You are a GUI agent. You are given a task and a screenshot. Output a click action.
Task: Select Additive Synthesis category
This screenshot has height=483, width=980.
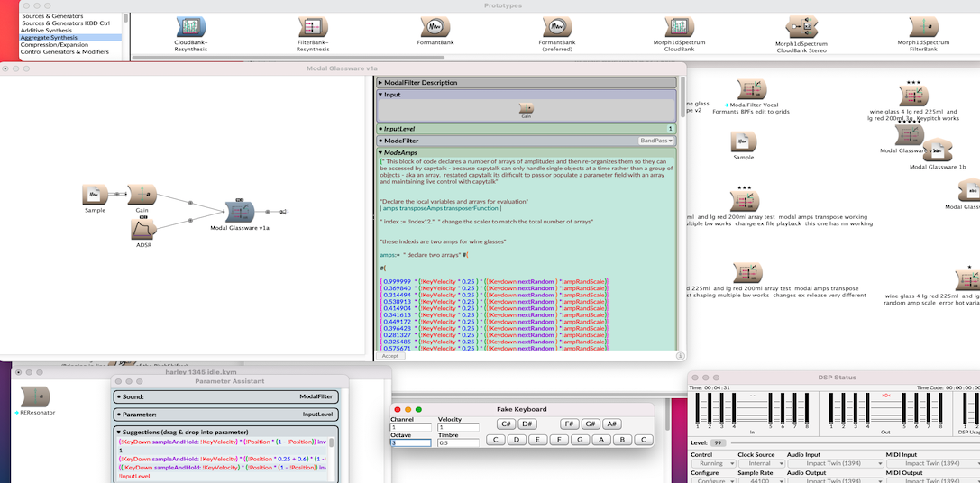coord(46,30)
